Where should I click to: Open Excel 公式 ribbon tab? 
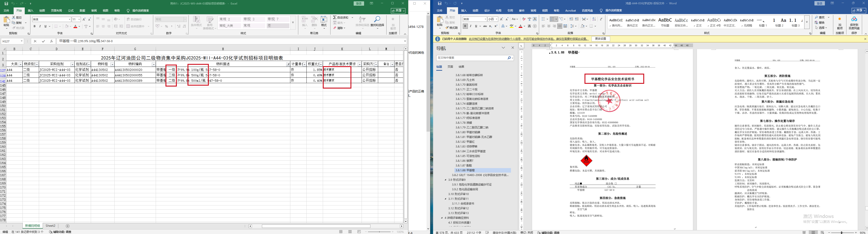click(71, 11)
